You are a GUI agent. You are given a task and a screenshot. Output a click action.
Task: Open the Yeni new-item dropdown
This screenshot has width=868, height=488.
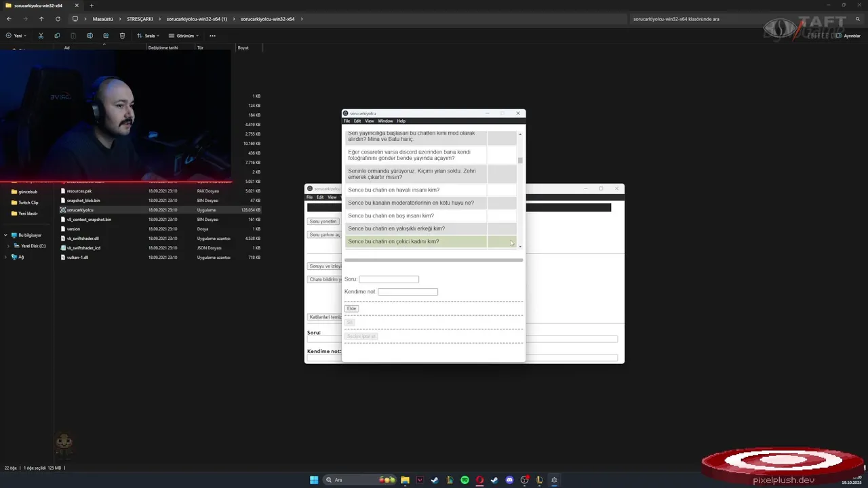click(18, 36)
